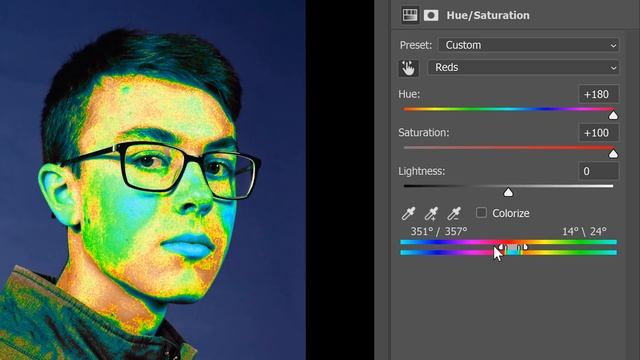Open the Reds color channel dropdown
This screenshot has width=640, height=360.
click(x=523, y=67)
